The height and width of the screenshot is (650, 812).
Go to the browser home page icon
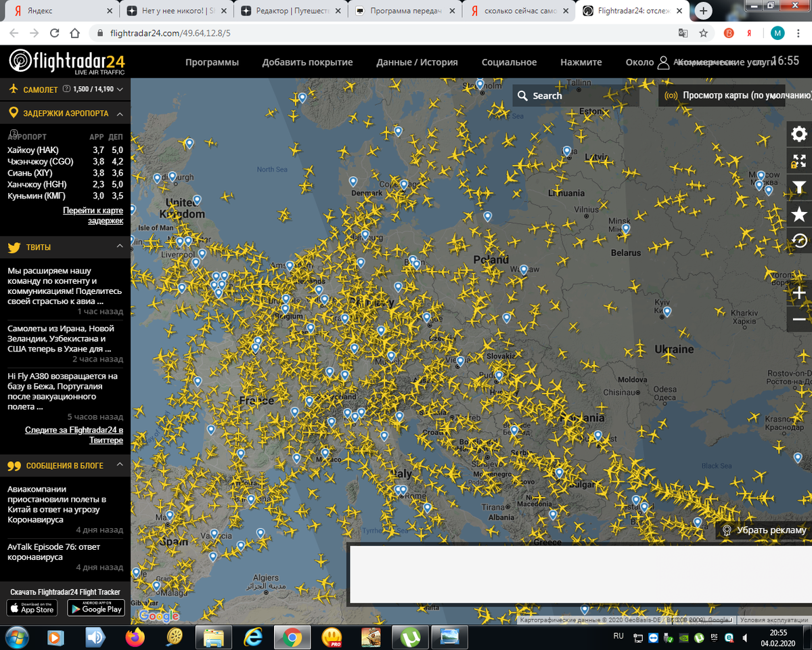[x=76, y=32]
